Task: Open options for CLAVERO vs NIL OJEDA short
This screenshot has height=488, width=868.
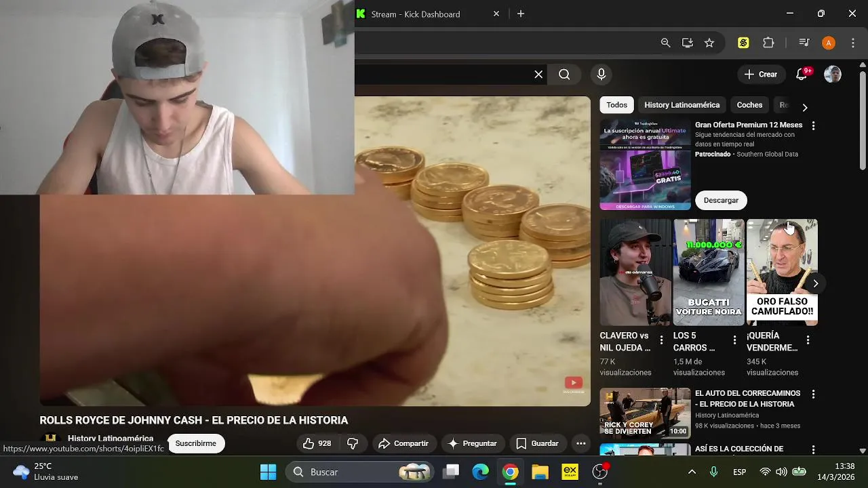Action: [661, 340]
